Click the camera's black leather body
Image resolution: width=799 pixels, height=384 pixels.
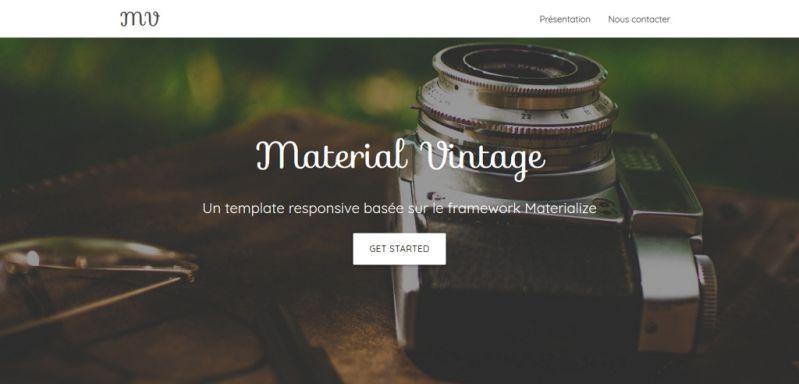525,285
